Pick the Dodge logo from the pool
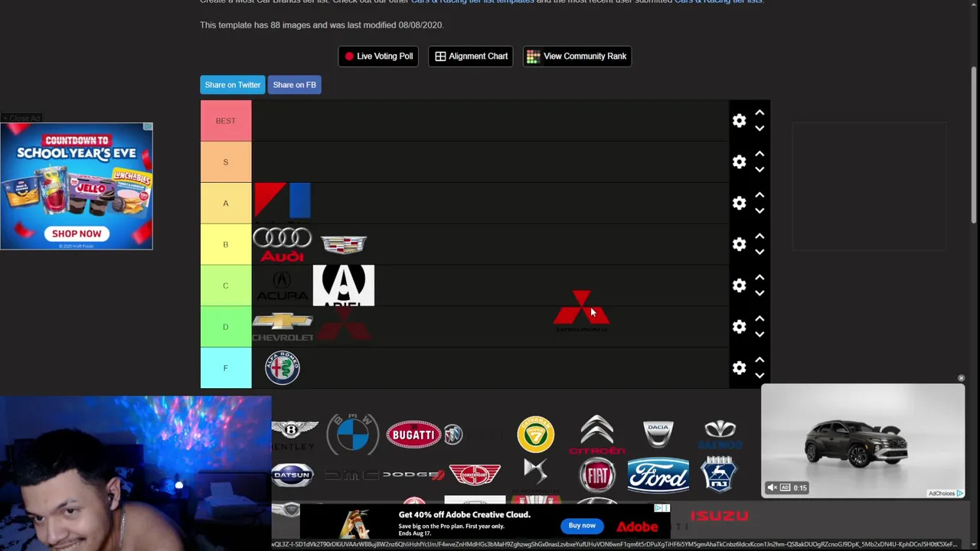The image size is (980, 551). 413,475
